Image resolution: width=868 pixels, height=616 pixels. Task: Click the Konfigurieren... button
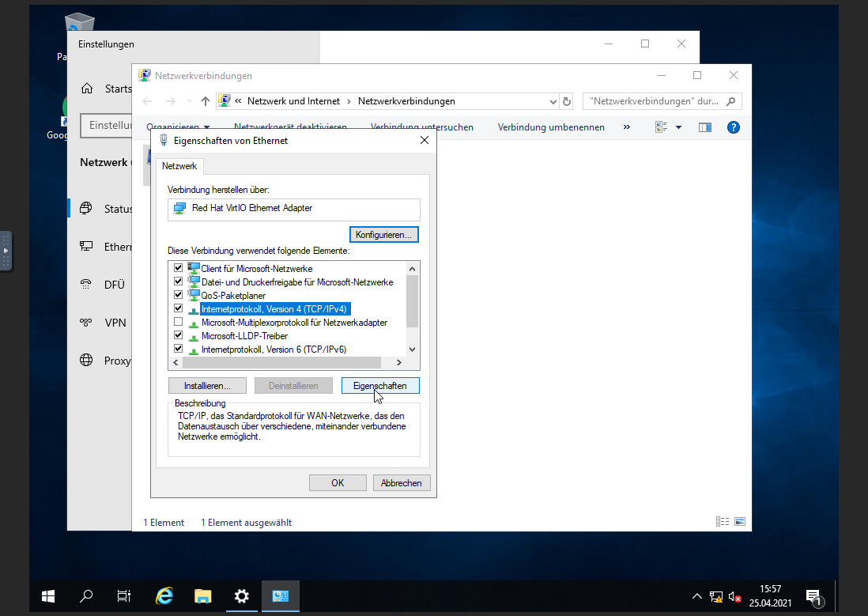(383, 235)
